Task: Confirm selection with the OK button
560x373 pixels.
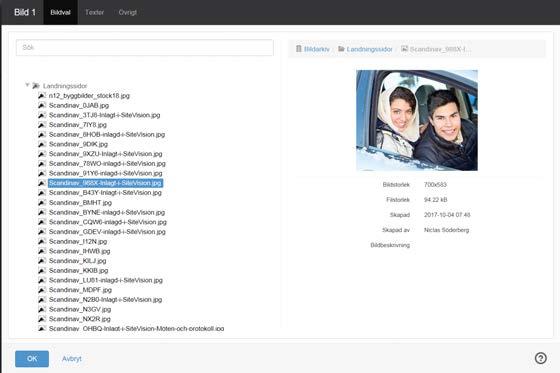Action: [x=32, y=359]
